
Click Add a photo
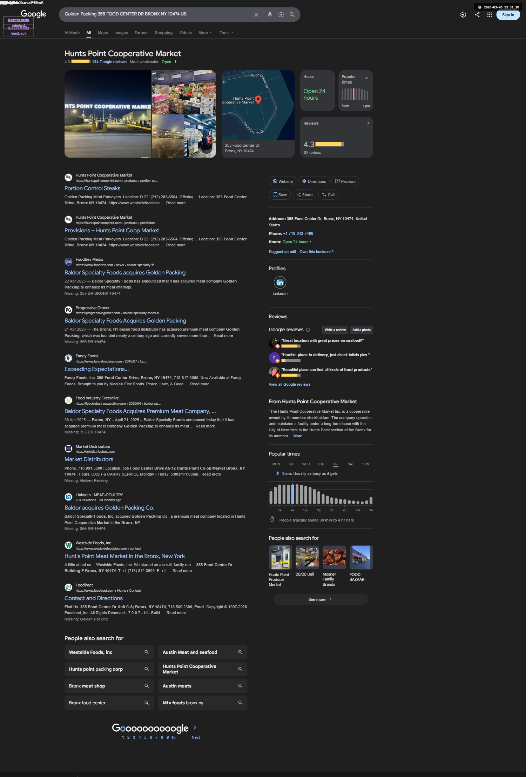[x=361, y=330]
